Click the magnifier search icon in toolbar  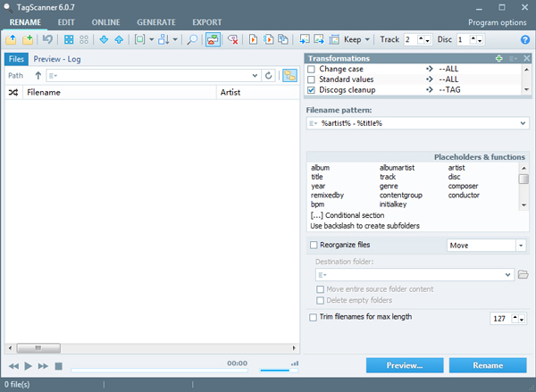coord(192,39)
